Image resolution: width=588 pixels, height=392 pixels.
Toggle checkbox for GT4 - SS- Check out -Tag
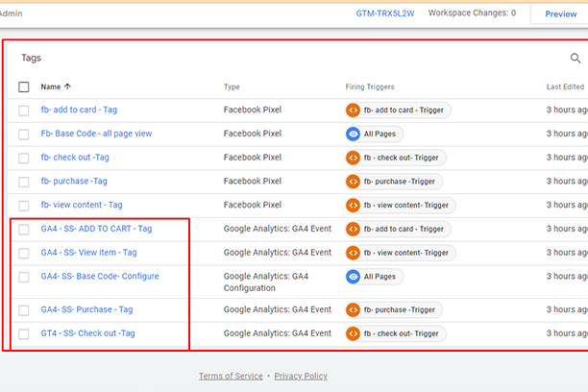coord(24,333)
